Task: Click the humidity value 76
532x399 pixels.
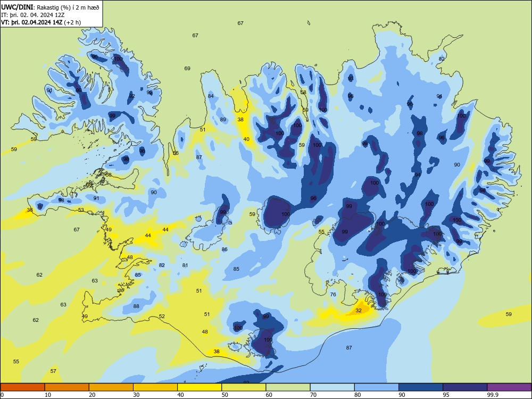Action: pyautogui.click(x=333, y=295)
